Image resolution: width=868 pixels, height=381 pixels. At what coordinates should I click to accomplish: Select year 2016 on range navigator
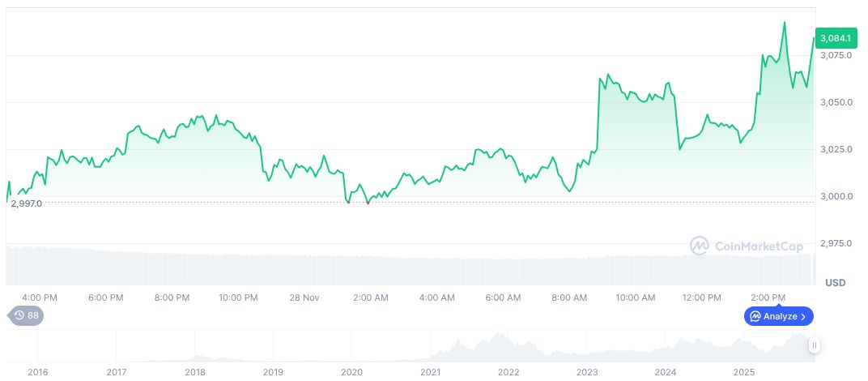coord(38,372)
